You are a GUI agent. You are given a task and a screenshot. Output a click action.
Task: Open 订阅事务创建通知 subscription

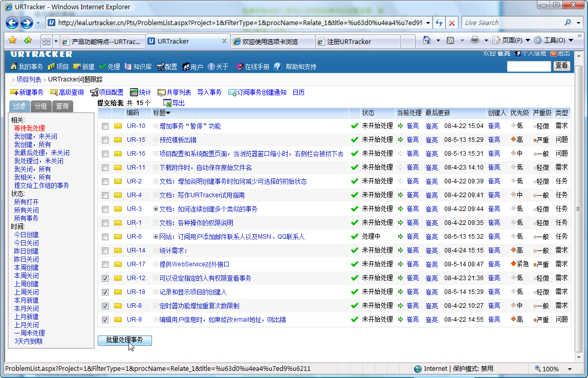click(257, 92)
